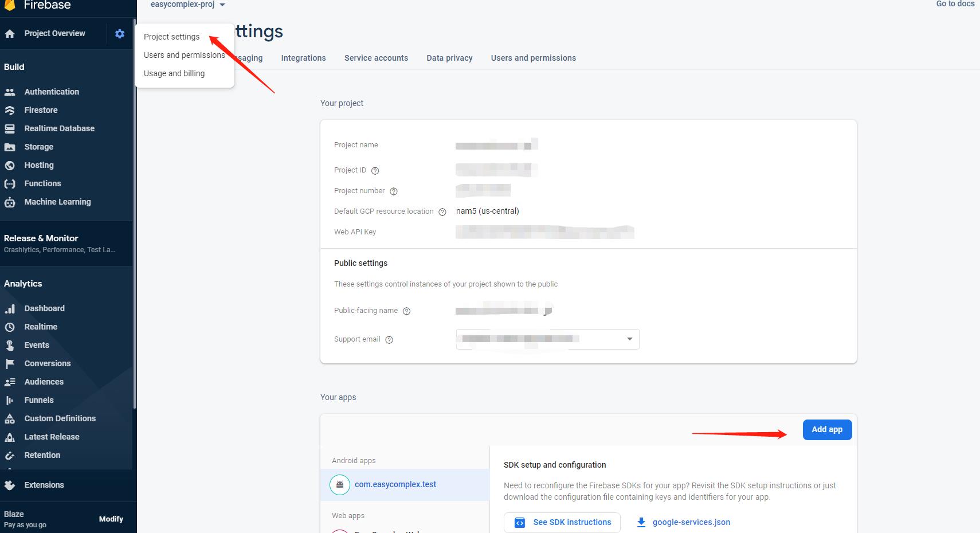Open Funnels icon

pos(10,400)
